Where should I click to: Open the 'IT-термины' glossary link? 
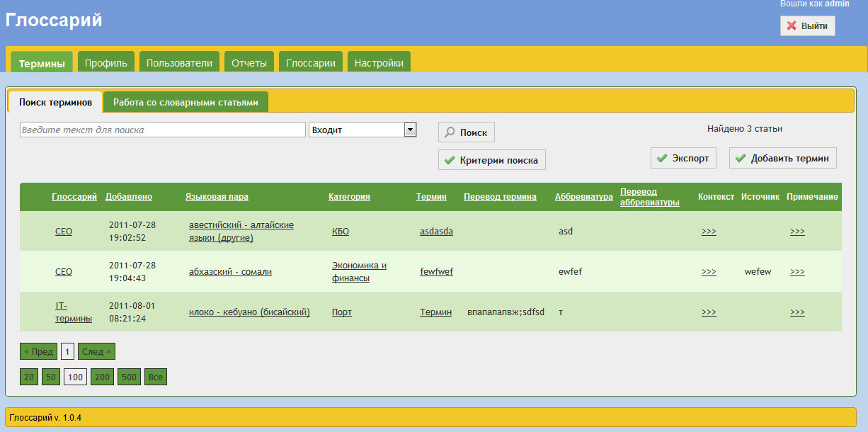tap(74, 312)
